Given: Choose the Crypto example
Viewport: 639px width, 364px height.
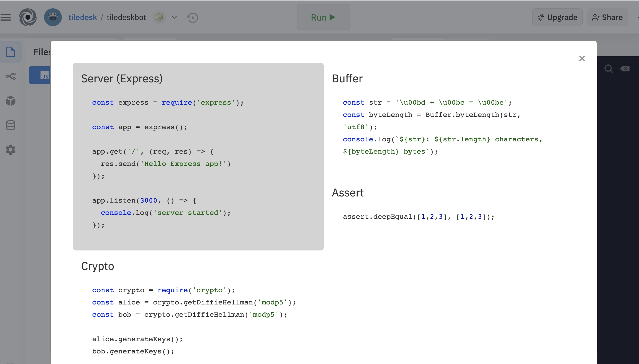Looking at the screenshot, I should coord(97,266).
